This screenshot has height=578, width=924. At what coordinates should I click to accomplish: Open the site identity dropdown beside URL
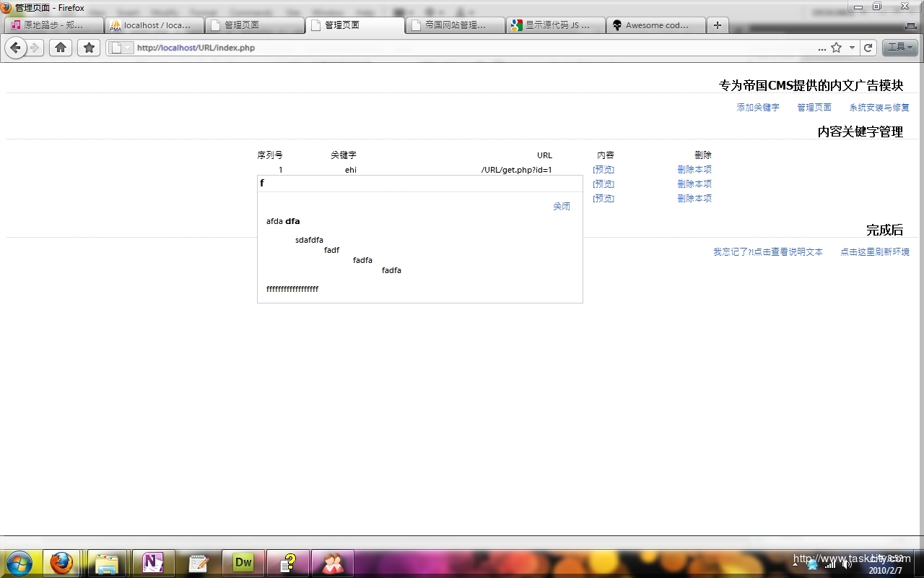point(121,48)
